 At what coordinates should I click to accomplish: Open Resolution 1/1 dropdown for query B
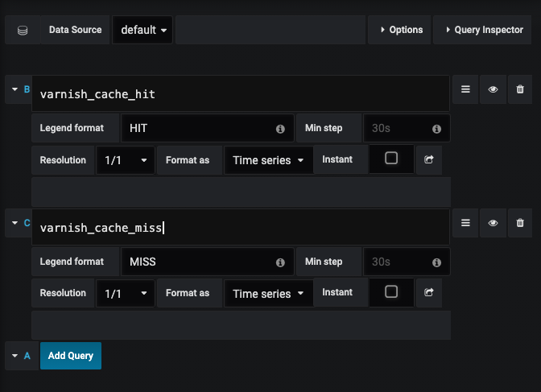click(x=126, y=160)
